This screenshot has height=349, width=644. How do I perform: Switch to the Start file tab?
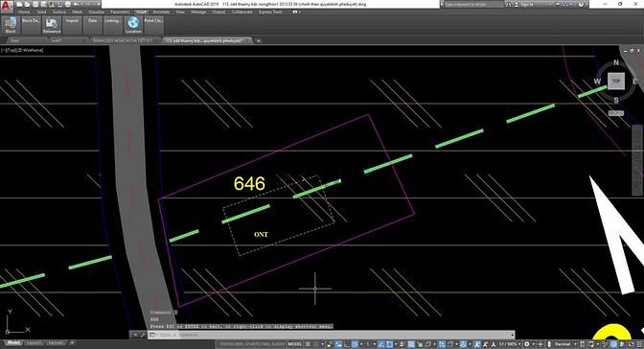[x=15, y=40]
